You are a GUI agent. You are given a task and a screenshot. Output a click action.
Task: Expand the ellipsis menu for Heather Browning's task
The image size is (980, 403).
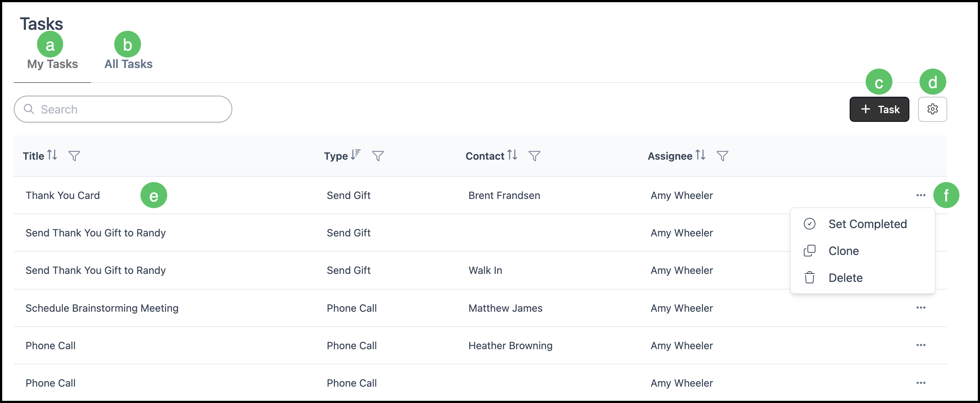click(x=921, y=345)
